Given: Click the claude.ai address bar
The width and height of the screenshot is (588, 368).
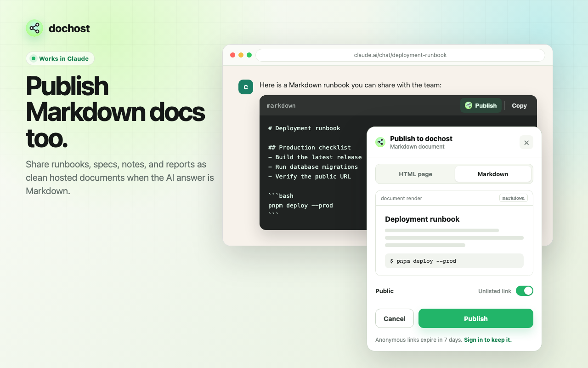Looking at the screenshot, I should coord(400,55).
